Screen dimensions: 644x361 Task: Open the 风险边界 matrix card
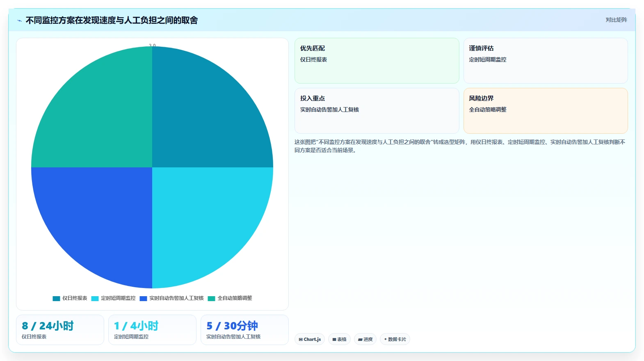pyautogui.click(x=546, y=111)
